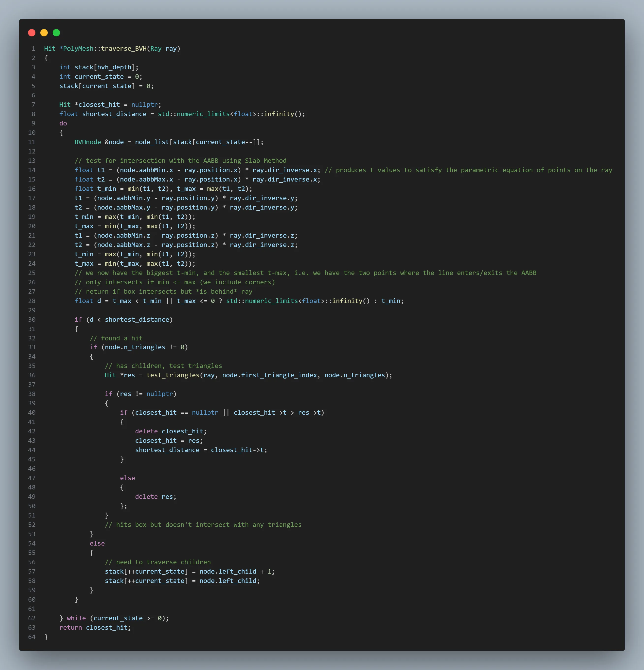Click 'if (d < shortest_distance)' on line 30
Image resolution: width=644 pixels, height=670 pixels.
tap(124, 320)
